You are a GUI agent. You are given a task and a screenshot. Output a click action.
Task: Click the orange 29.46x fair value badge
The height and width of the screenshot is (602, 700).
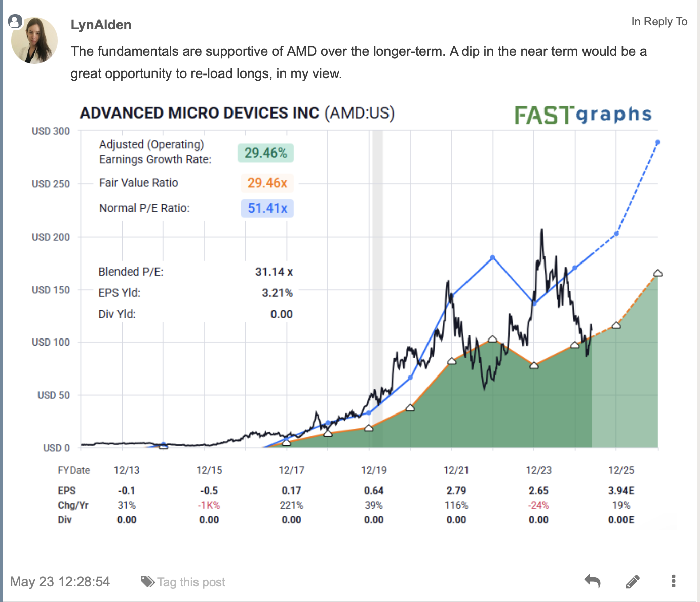(x=267, y=183)
